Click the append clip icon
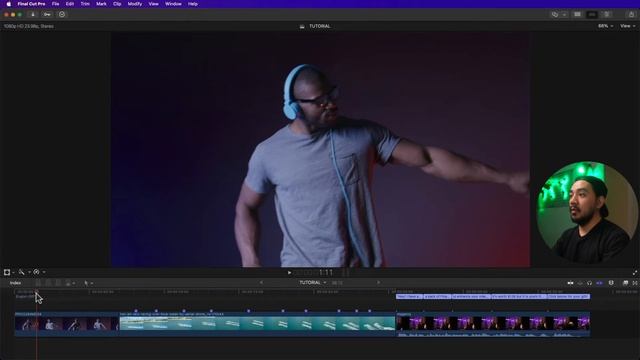This screenshot has height=360, width=640. pos(58,283)
